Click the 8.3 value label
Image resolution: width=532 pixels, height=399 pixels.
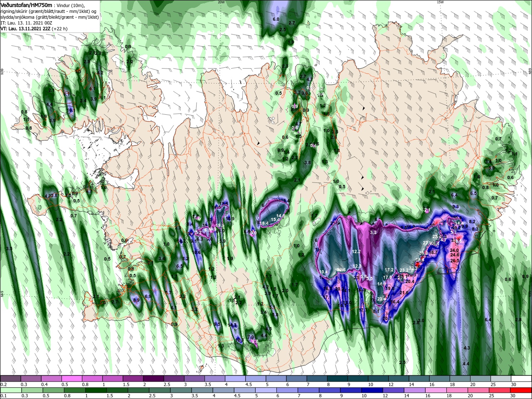tap(475, 229)
